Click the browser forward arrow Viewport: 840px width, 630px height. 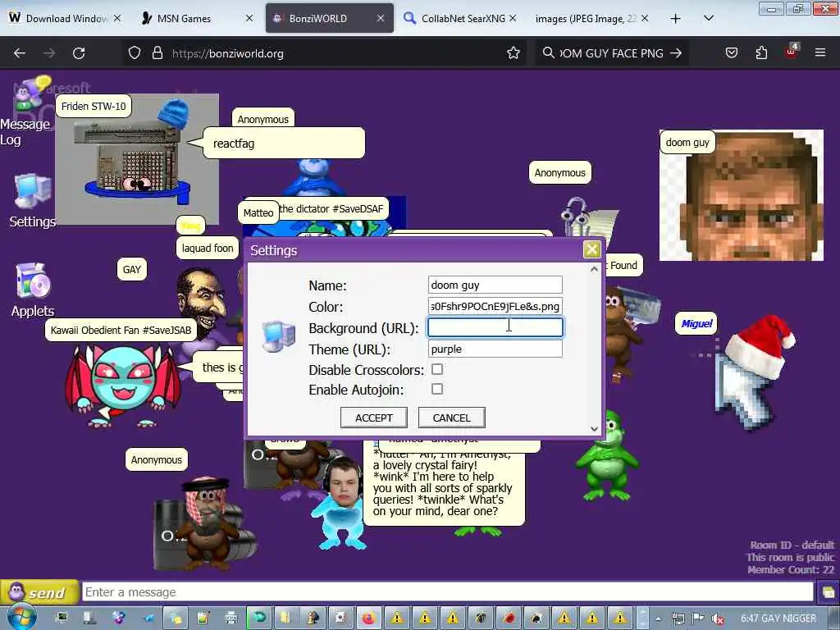point(48,53)
